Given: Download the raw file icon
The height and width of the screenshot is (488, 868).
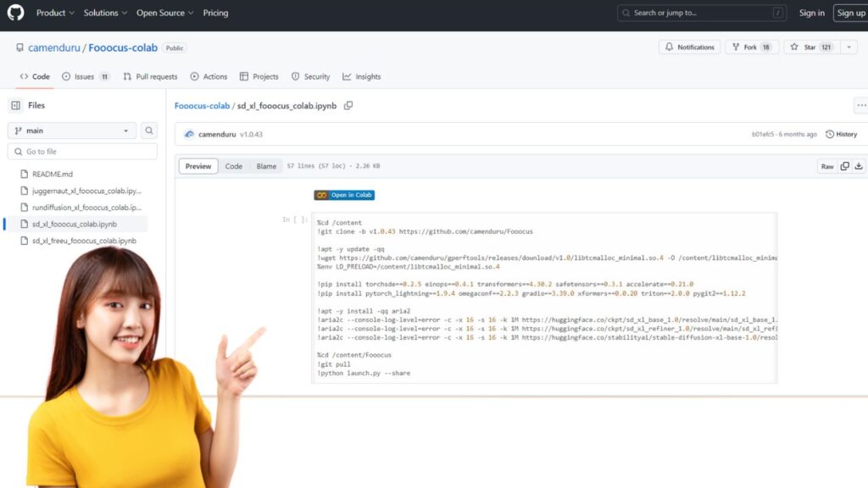Looking at the screenshot, I should tap(859, 166).
